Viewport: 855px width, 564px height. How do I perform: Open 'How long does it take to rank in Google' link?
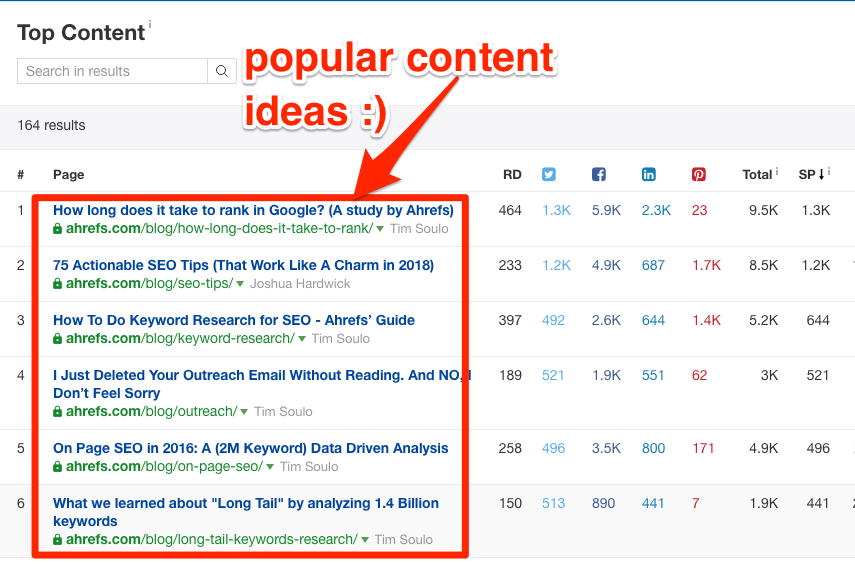254,211
